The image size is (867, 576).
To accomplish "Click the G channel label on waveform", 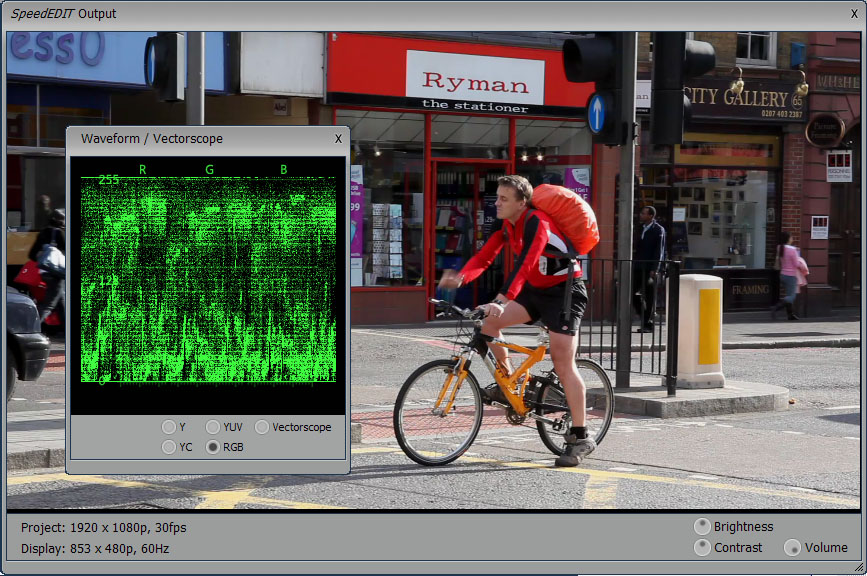I will tap(209, 169).
